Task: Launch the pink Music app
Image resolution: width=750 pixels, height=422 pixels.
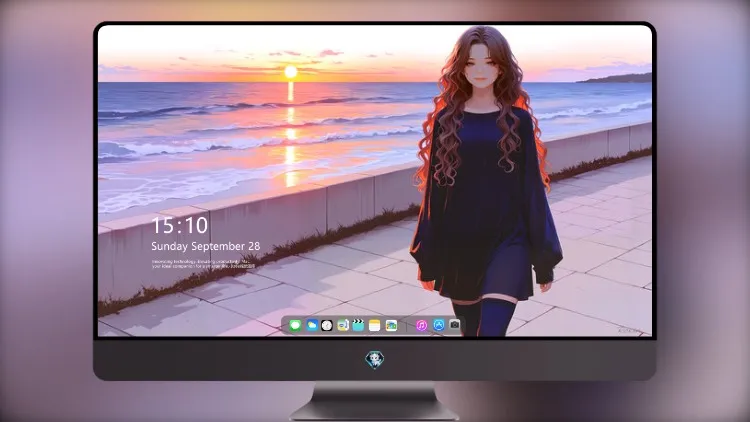Action: [421, 325]
